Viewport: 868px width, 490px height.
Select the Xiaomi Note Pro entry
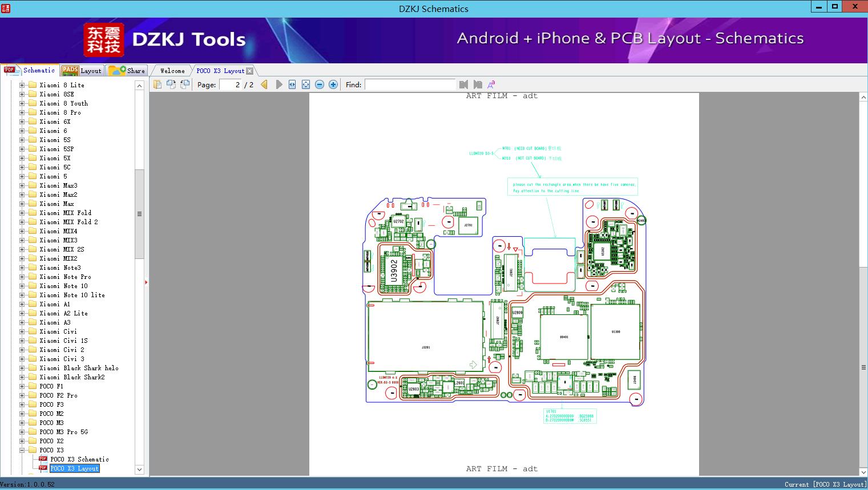tap(65, 277)
